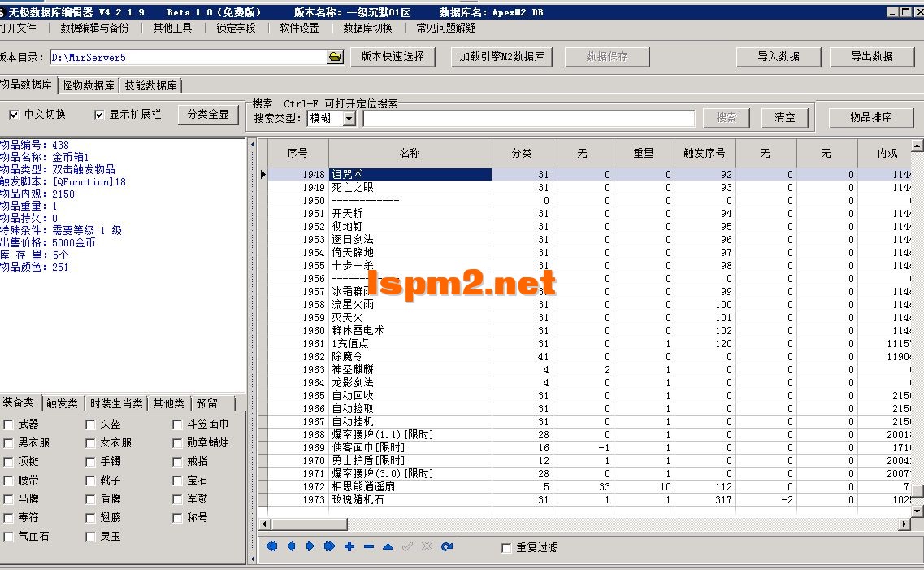Switch to 怪物数据库 tab
This screenshot has height=570, width=924.
pyautogui.click(x=88, y=85)
